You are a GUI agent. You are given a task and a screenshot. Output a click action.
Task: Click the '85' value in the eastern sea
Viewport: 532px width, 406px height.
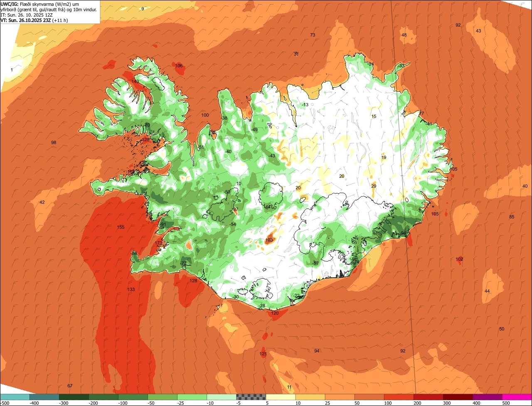pyautogui.click(x=512, y=217)
